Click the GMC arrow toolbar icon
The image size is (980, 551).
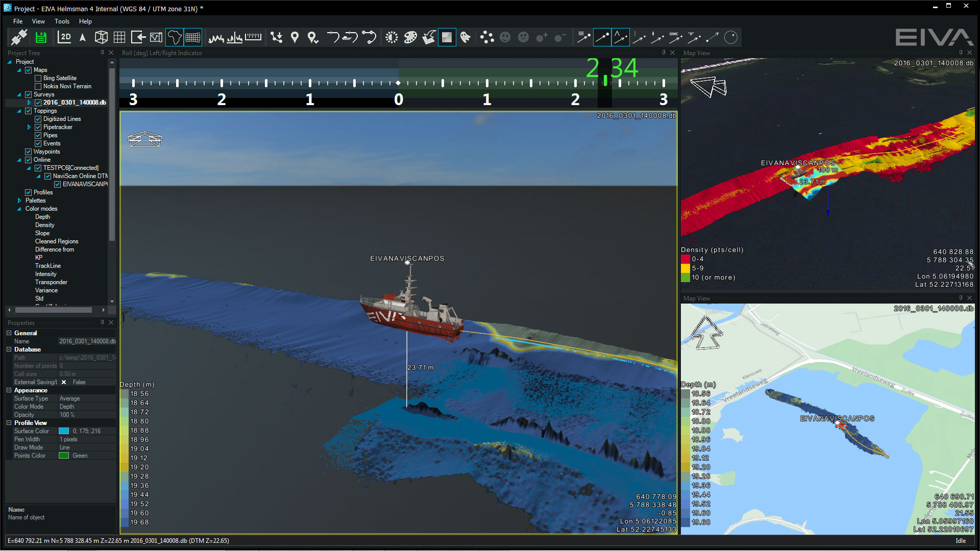click(675, 37)
